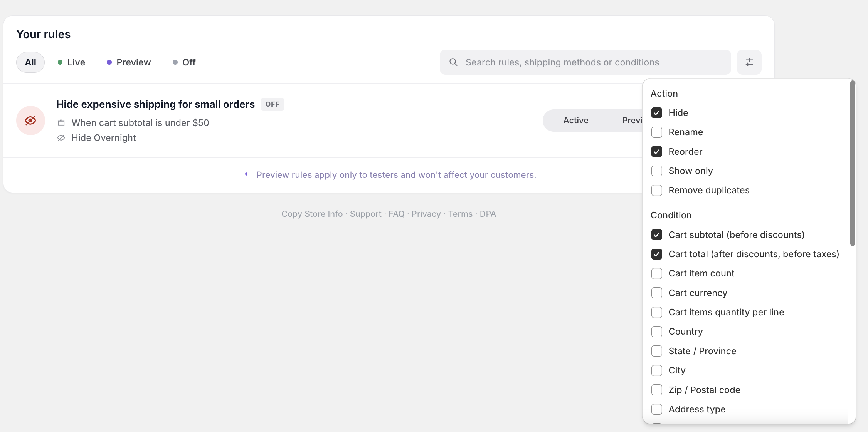Show only Off rules tab
Image resolution: width=868 pixels, height=432 pixels.
coord(184,62)
